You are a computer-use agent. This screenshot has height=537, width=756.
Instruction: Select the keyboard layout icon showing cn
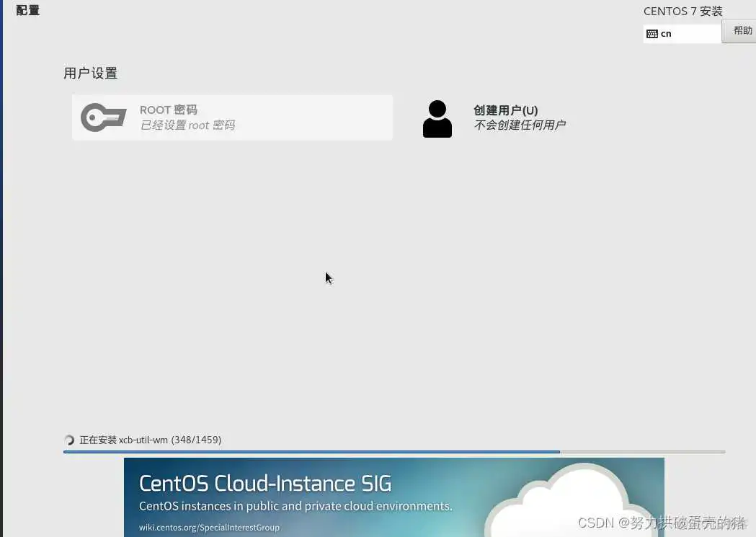(651, 32)
